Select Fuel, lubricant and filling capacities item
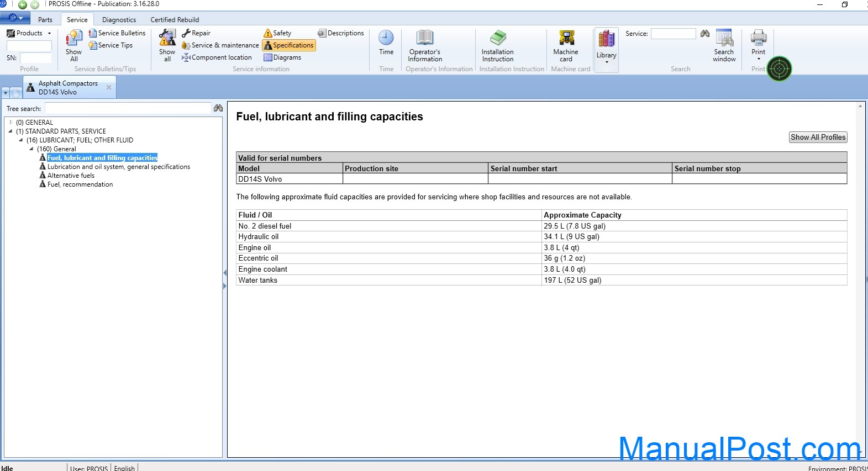Screen dimensions: 868x471 102,157
